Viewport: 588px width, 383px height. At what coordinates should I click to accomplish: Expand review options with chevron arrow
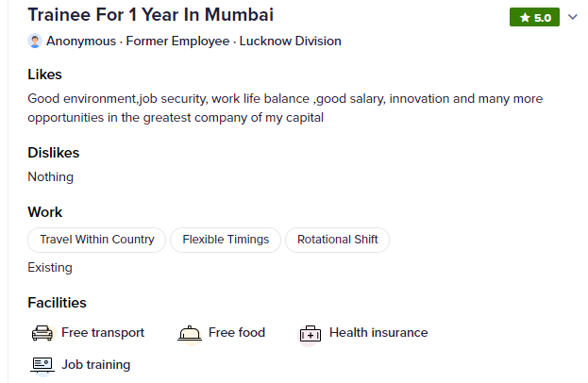pyautogui.click(x=572, y=17)
